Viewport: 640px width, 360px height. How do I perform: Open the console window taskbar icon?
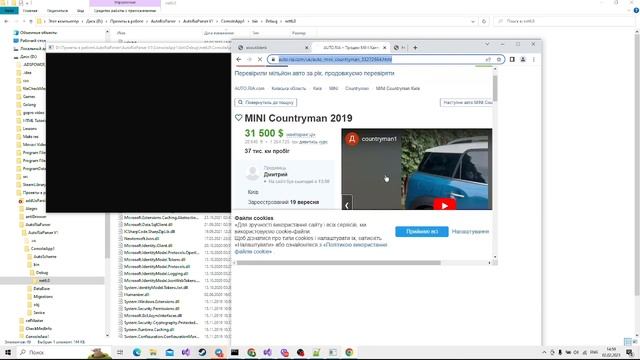pos(235,352)
